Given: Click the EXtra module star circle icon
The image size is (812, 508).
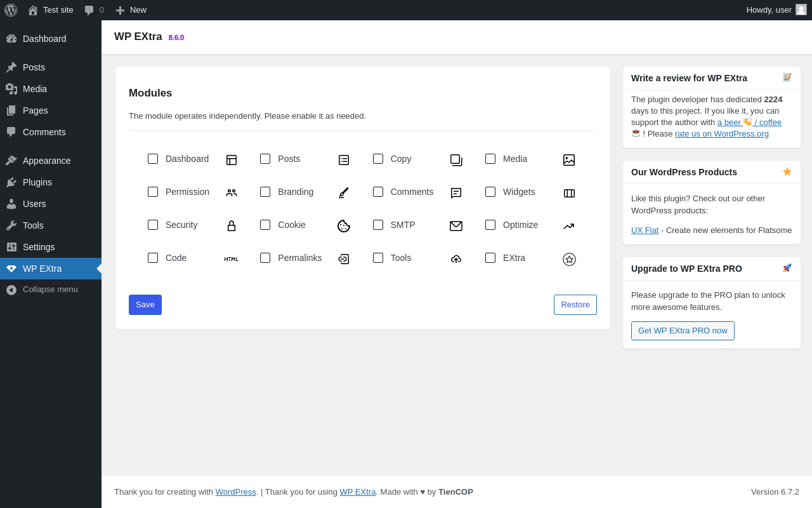Looking at the screenshot, I should 569,259.
